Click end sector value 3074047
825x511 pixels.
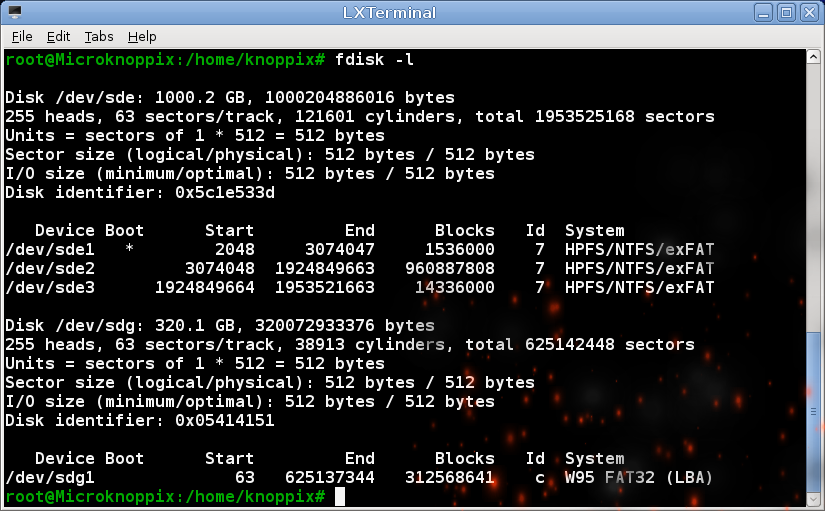click(340, 249)
